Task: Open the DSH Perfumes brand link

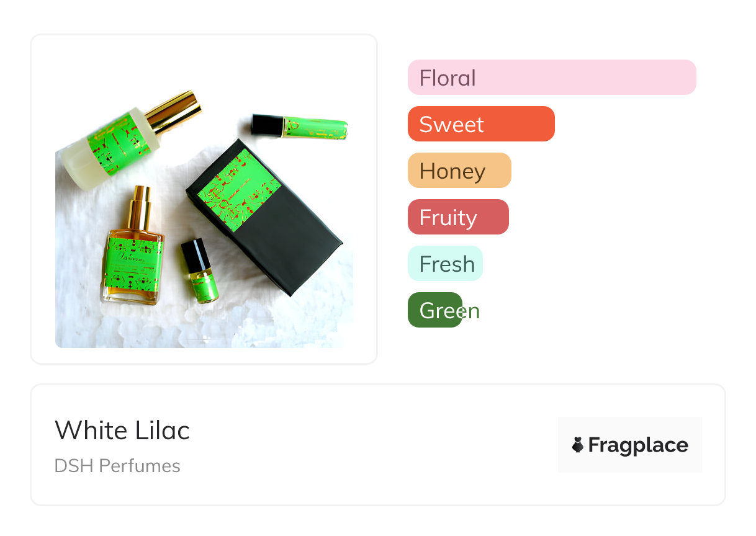Action: pyautogui.click(x=117, y=466)
